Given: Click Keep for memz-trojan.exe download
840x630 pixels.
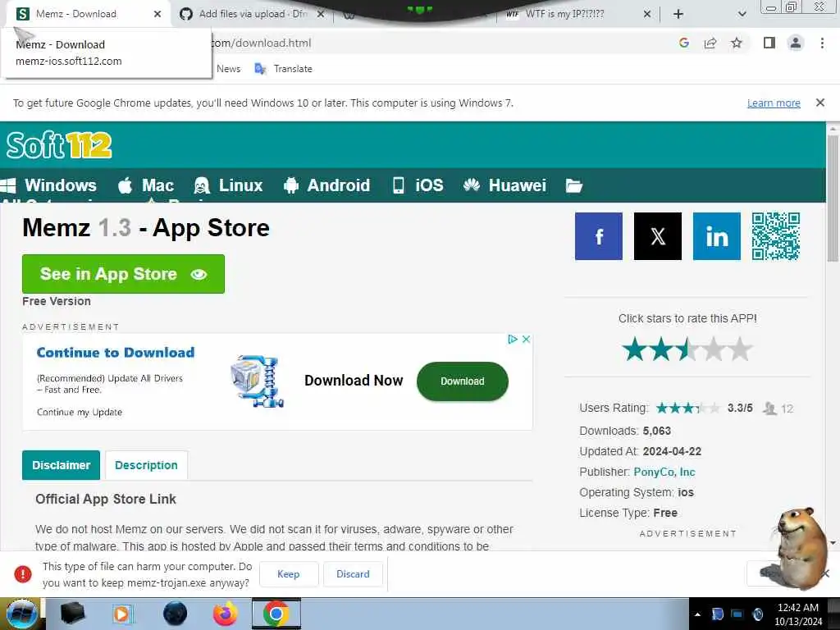Looking at the screenshot, I should 289,574.
